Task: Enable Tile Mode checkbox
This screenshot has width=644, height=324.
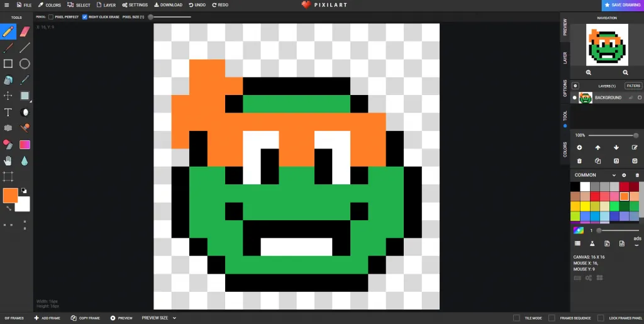Action: click(x=517, y=318)
